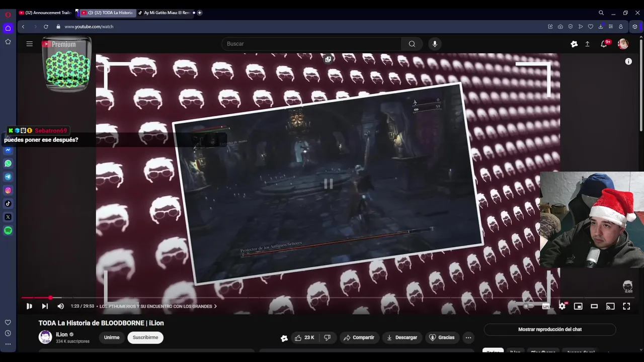Open Messenger in Opera sidebar
644x362 pixels.
[8, 150]
